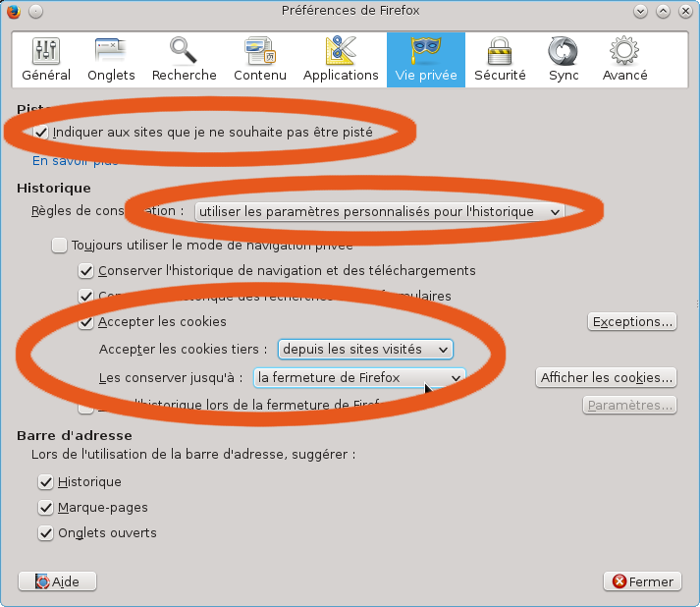Click the 'Historique' section heading

(54, 188)
